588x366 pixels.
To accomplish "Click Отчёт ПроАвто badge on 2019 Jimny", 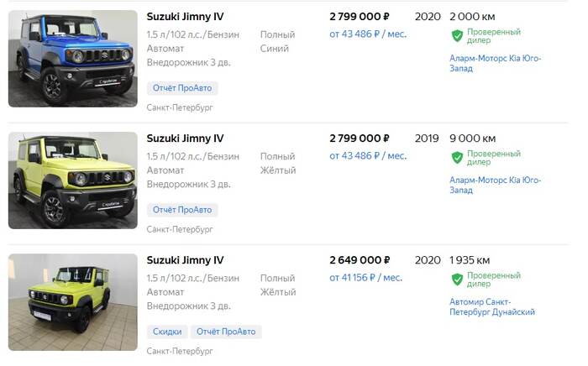I will [182, 209].
